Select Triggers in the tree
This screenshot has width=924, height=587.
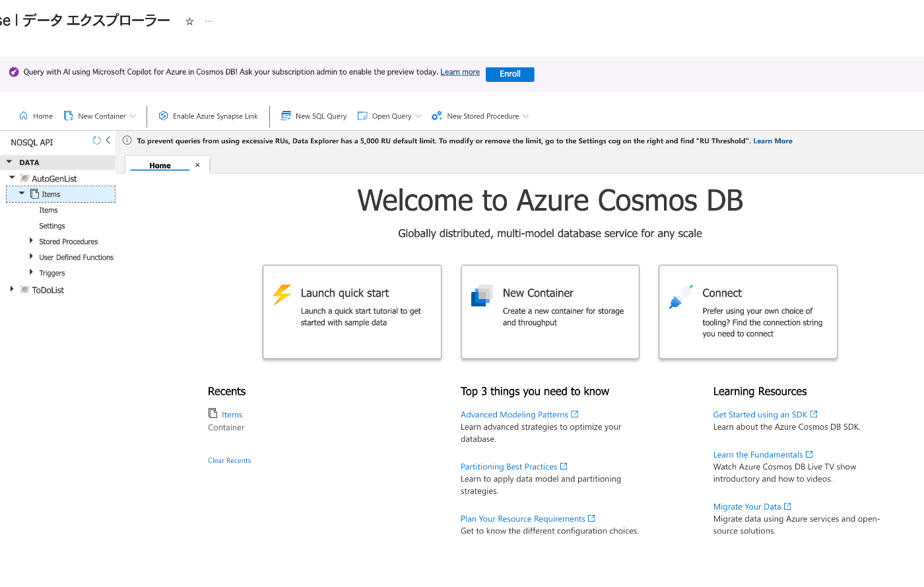[52, 273]
